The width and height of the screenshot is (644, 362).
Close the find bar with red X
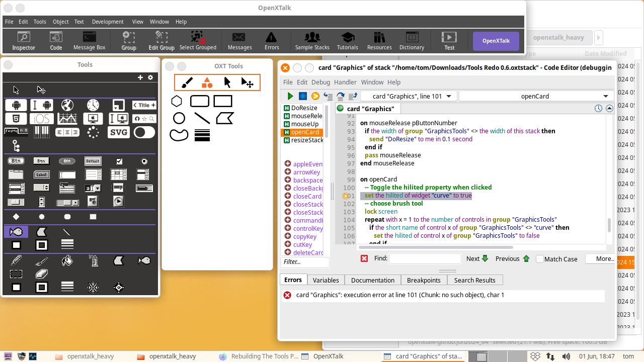[x=364, y=258]
